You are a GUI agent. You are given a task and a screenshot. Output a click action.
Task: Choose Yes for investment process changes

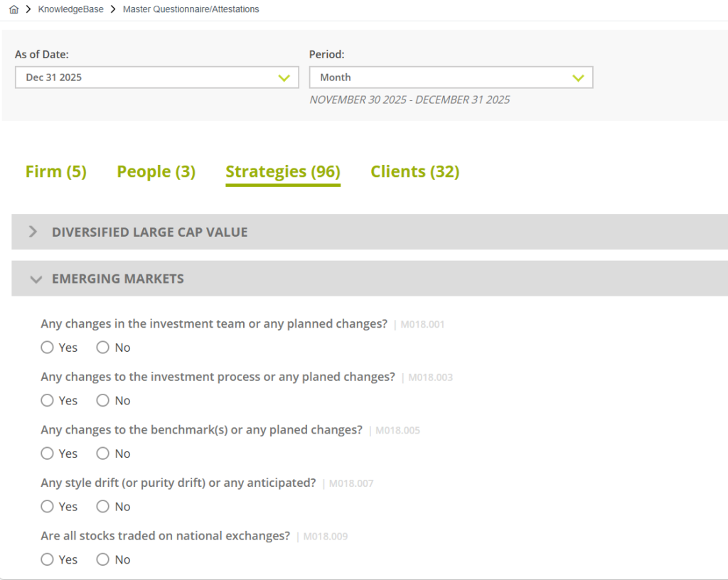(48, 401)
